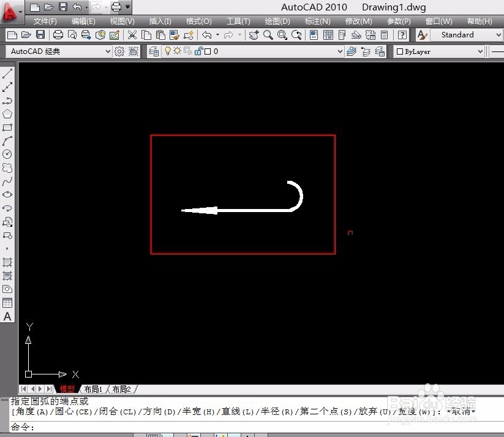Screen dimensions: 504x437
Task: Open the DesignCenter icon
Action: coord(328,35)
